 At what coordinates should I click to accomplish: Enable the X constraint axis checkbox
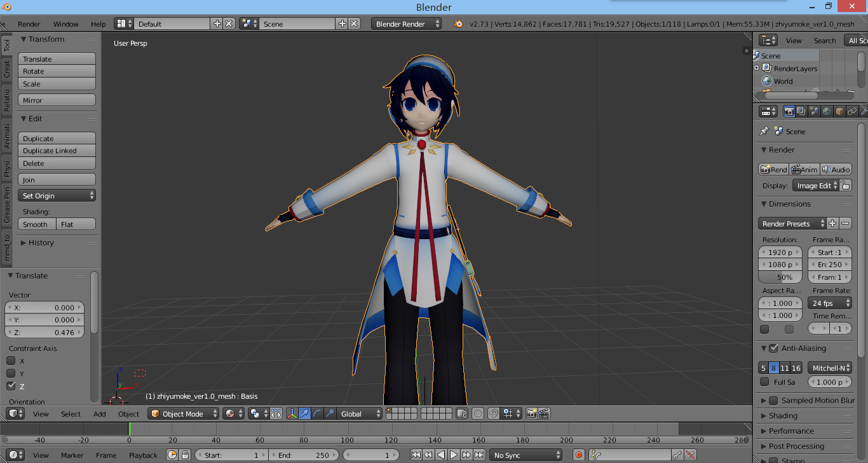pos(11,361)
